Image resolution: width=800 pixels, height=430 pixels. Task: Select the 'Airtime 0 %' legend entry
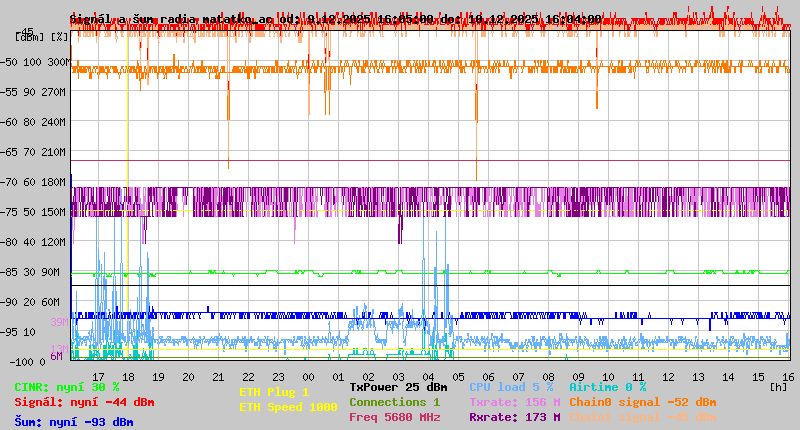click(608, 387)
